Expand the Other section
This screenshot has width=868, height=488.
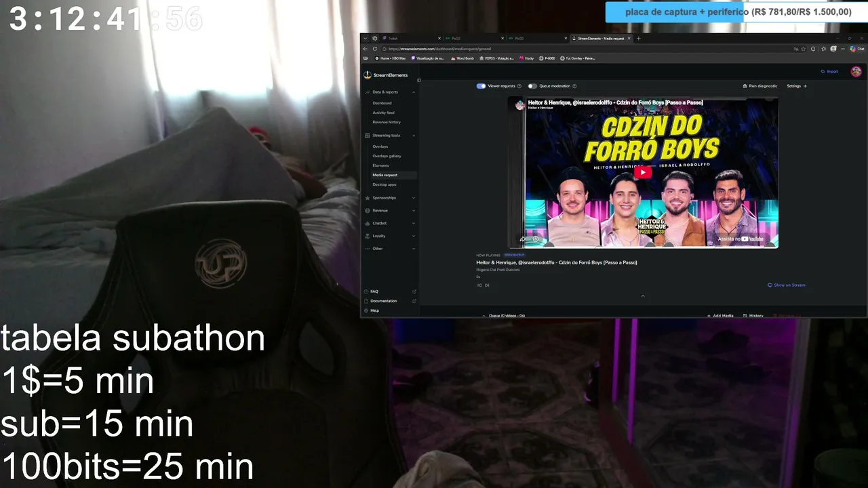(414, 249)
